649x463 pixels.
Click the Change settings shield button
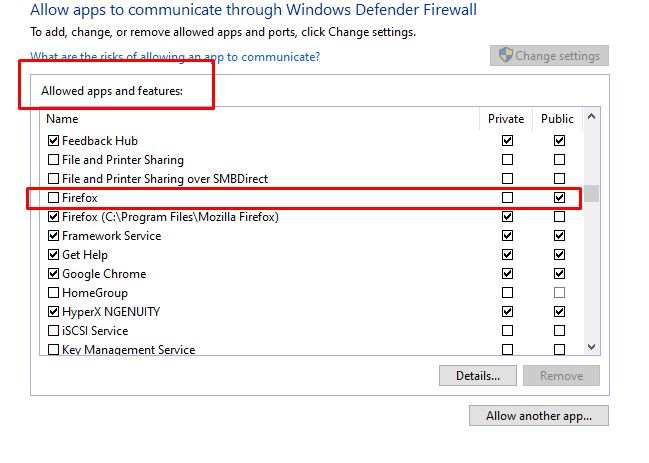tap(549, 56)
